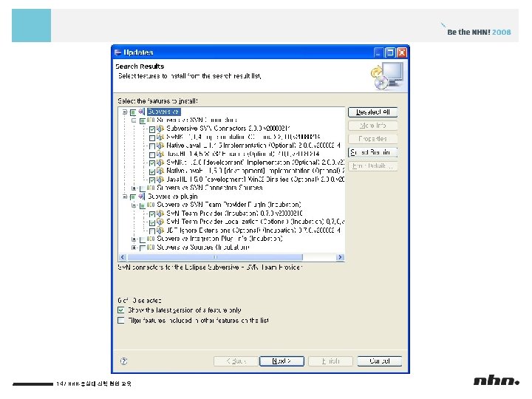Screen dimensions: 532x399
Task: Check JDT Ignore Extensions (Optional) feature
Action: (x=152, y=231)
